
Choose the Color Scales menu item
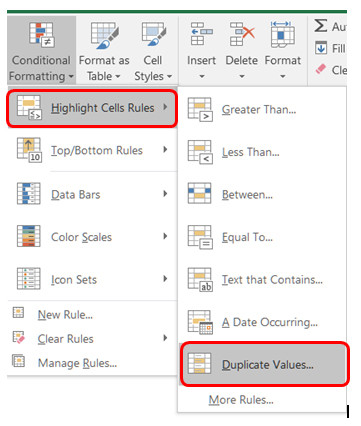click(x=92, y=237)
